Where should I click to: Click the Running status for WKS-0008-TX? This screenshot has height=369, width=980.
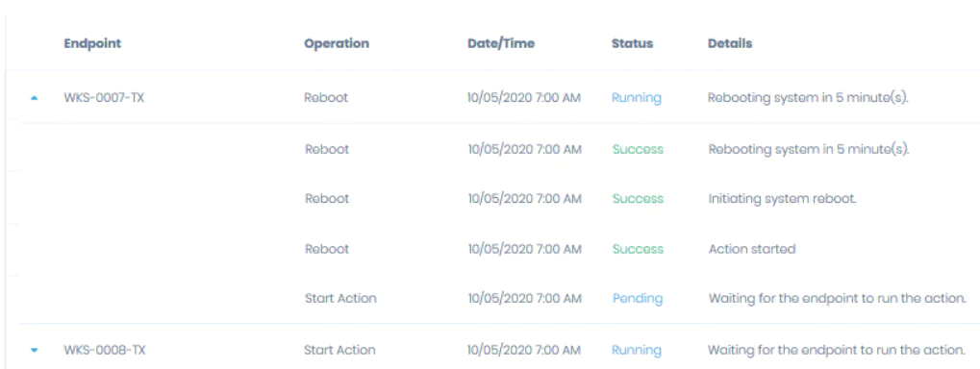click(x=637, y=351)
